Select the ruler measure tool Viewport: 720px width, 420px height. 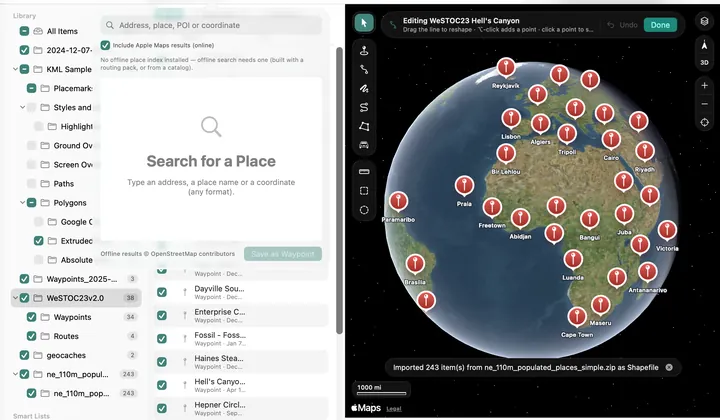pyautogui.click(x=364, y=172)
